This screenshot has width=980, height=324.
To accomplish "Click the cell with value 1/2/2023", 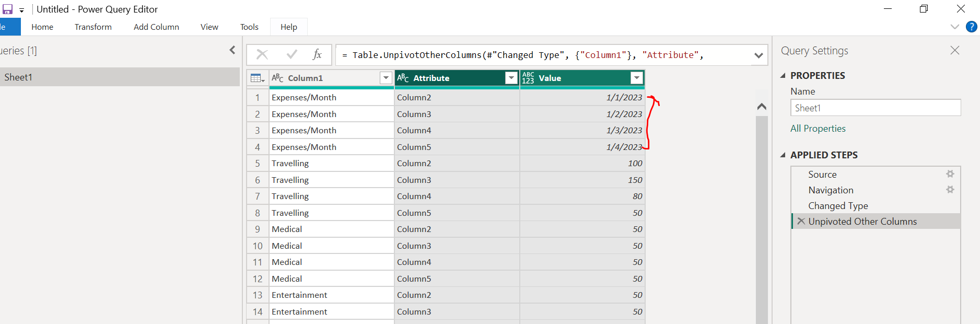I will click(x=582, y=114).
